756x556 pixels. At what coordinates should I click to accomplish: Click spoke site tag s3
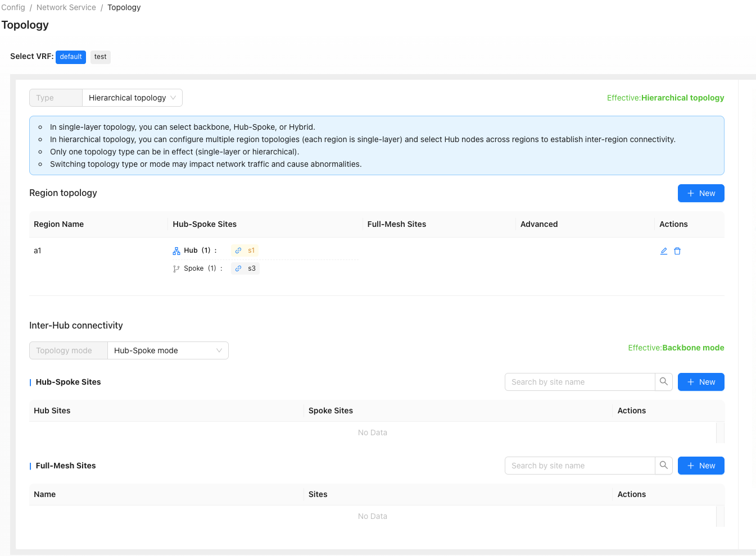pos(245,268)
